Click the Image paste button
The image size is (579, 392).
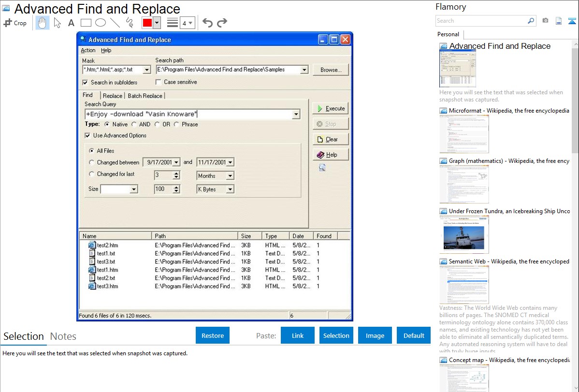[x=375, y=335]
